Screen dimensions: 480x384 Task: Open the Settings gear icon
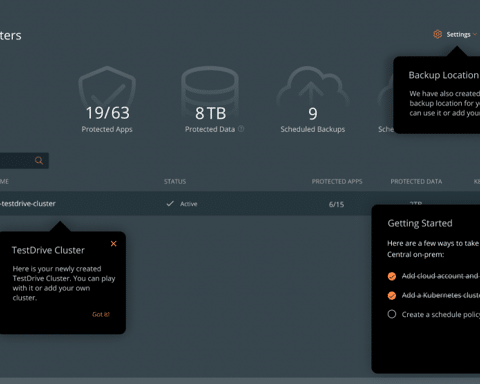[437, 34]
